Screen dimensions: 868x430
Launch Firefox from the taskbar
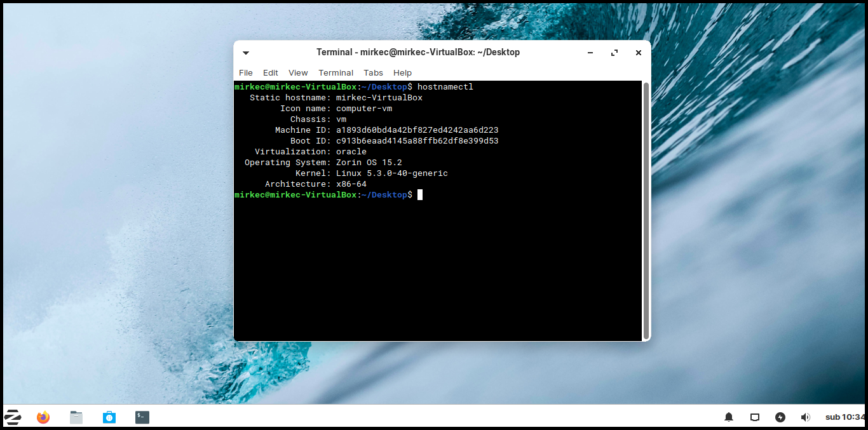tap(43, 417)
